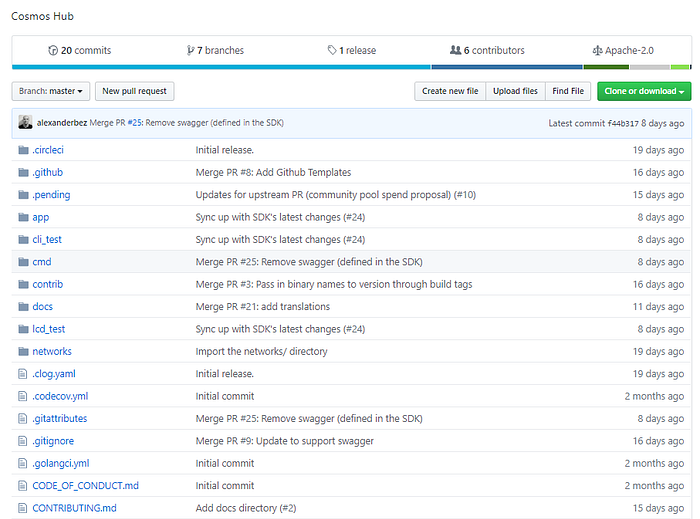Viewport: 700px width, 519px height.
Task: Open PR #25 link in latest commit
Action: click(x=135, y=123)
